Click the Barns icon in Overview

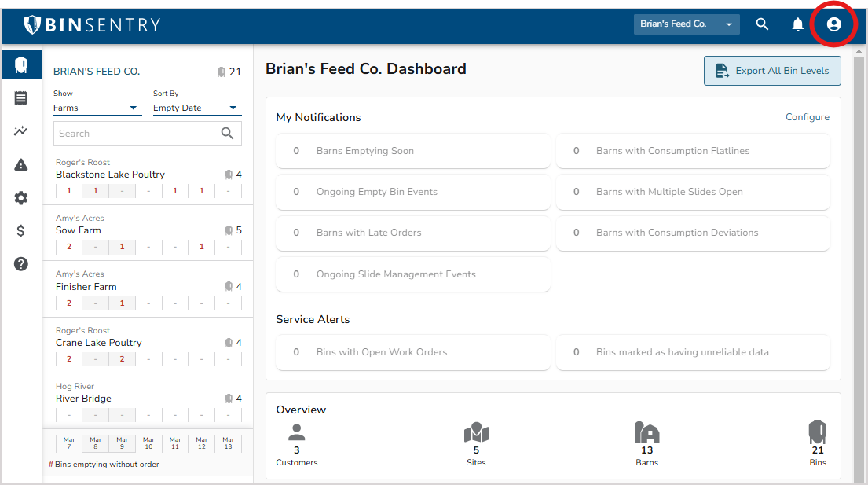click(x=646, y=432)
